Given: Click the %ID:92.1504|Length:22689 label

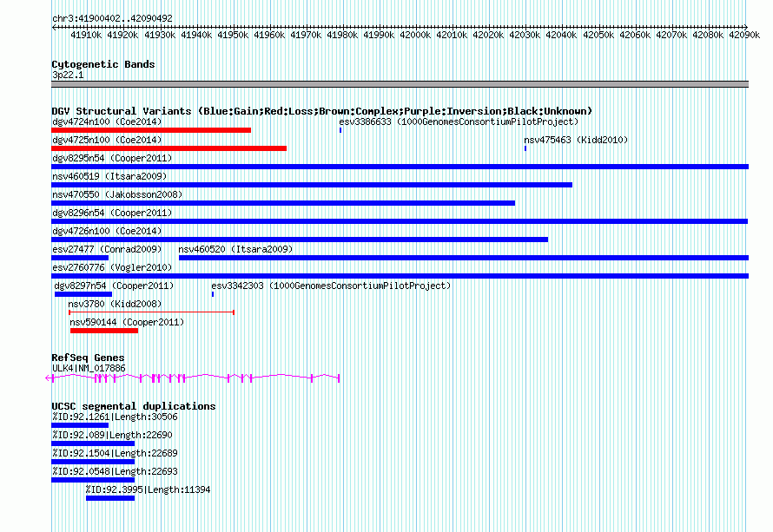Looking at the screenshot, I should 115,453.
